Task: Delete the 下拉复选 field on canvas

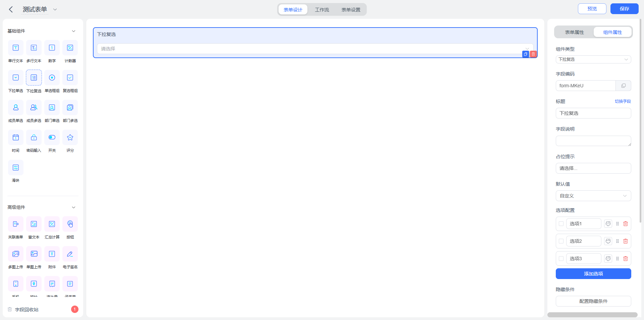Action: pyautogui.click(x=533, y=54)
